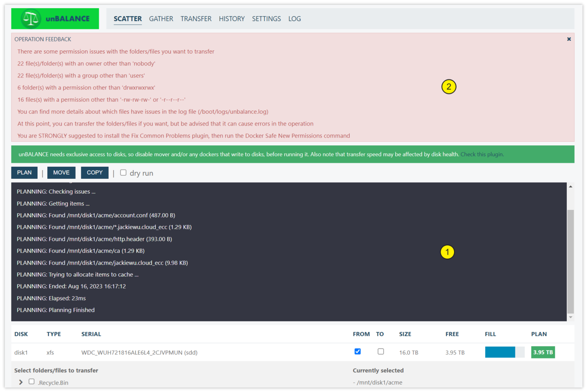The height and width of the screenshot is (392, 587).
Task: Select the .Recycle.Bin folder checkbox
Action: click(x=32, y=381)
